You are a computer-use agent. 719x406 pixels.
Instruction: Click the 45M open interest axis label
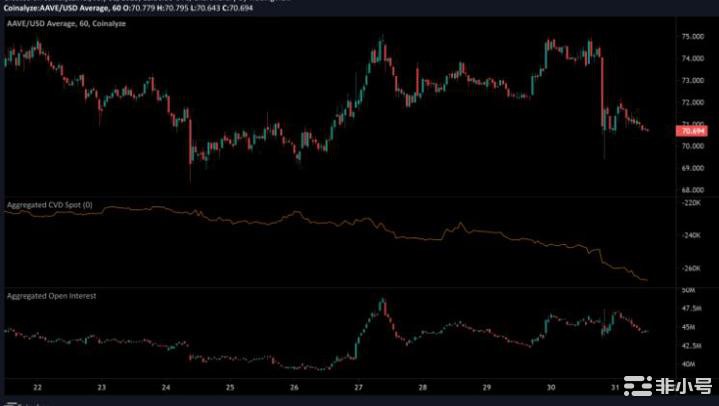click(x=688, y=327)
